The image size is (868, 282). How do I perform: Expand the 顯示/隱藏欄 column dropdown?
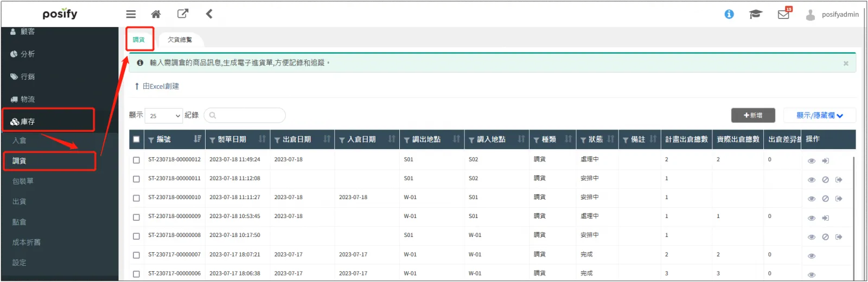[819, 116]
